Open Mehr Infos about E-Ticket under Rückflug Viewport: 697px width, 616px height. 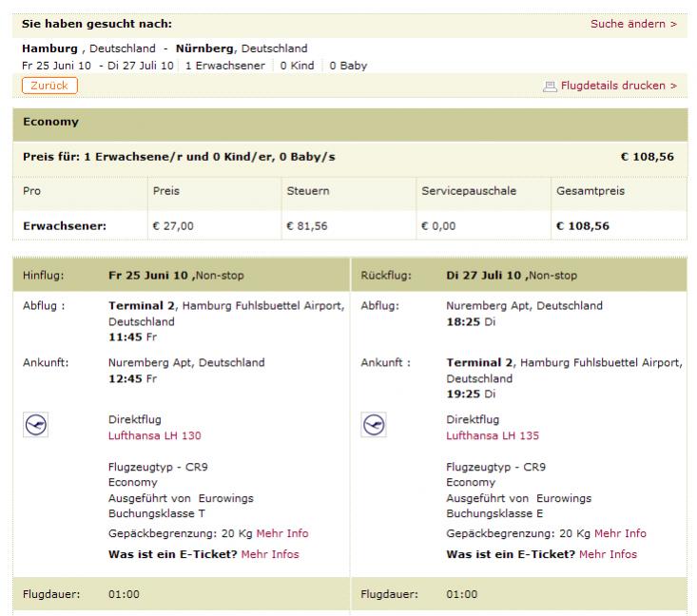(x=608, y=554)
